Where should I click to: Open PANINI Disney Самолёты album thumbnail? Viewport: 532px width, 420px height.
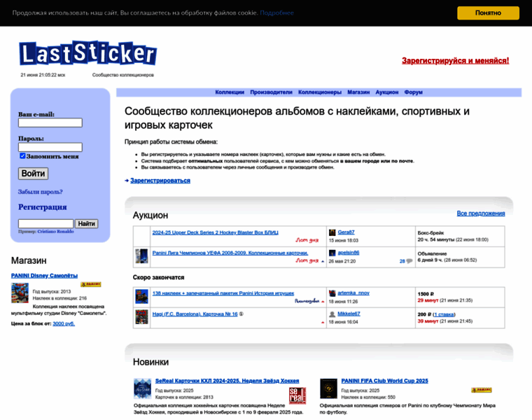[20, 293]
